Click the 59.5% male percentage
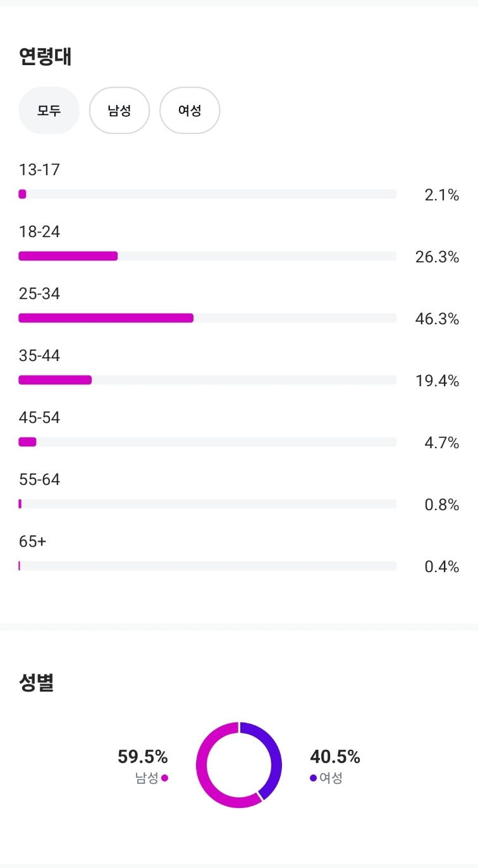Viewport: 478px width, 868px height. pos(143,756)
